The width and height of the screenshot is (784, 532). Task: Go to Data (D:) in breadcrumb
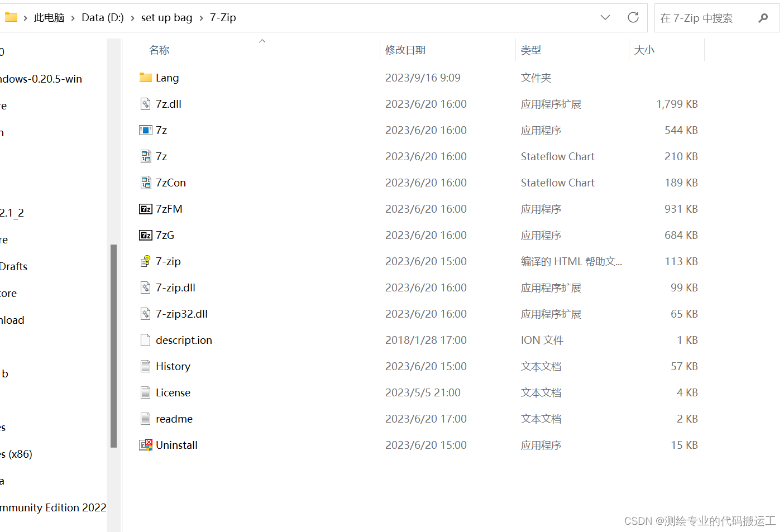coord(103,18)
